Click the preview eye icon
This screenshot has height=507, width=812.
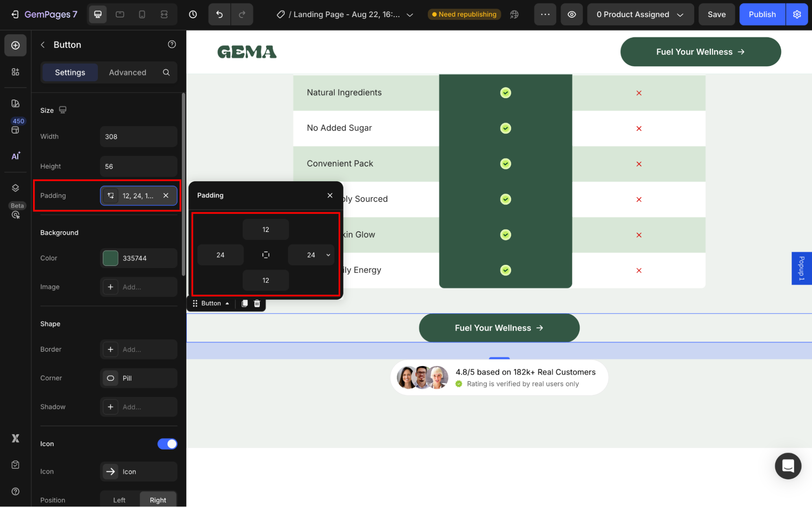pos(572,15)
